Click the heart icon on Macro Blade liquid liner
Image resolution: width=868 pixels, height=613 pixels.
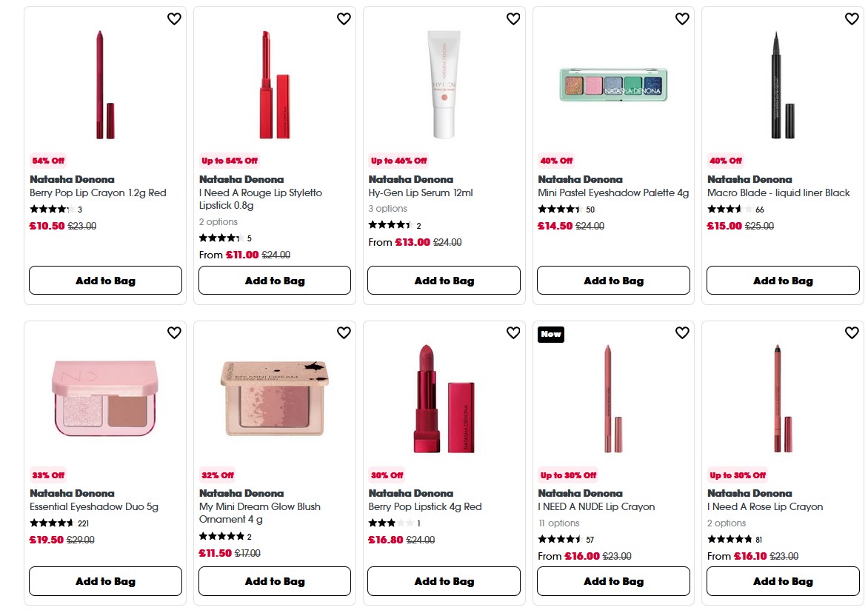852,19
